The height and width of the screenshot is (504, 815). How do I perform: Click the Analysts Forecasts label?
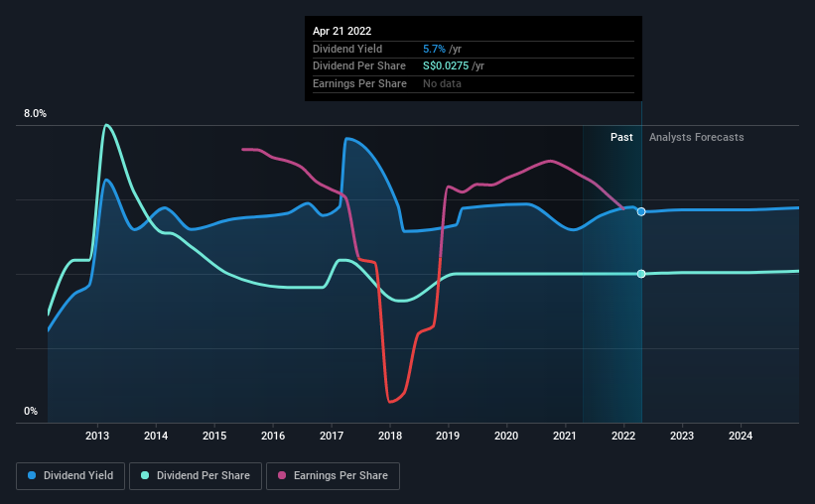tap(697, 137)
